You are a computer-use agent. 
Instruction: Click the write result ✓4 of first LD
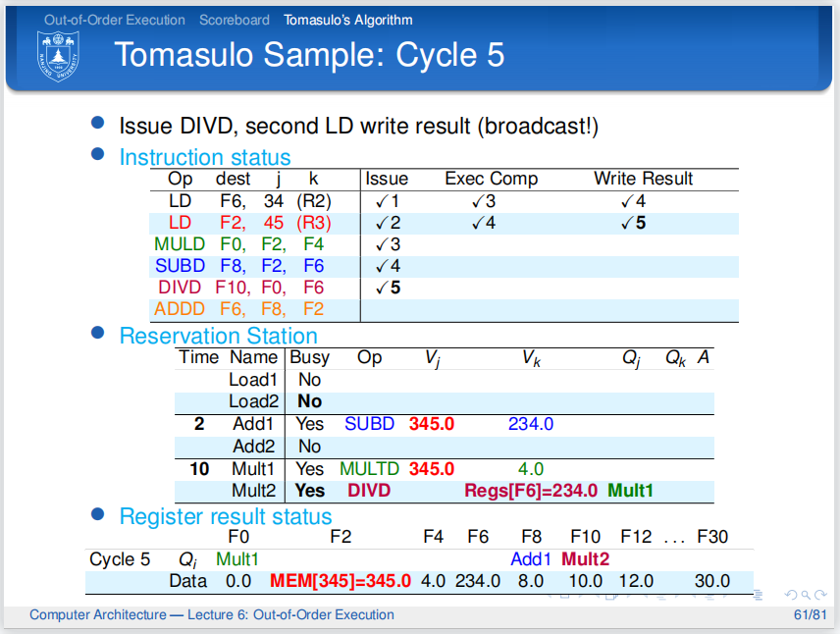pyautogui.click(x=633, y=201)
